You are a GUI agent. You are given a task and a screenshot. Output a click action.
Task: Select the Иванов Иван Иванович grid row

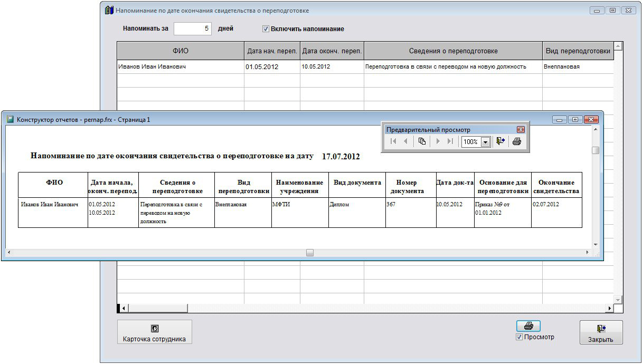pos(181,67)
